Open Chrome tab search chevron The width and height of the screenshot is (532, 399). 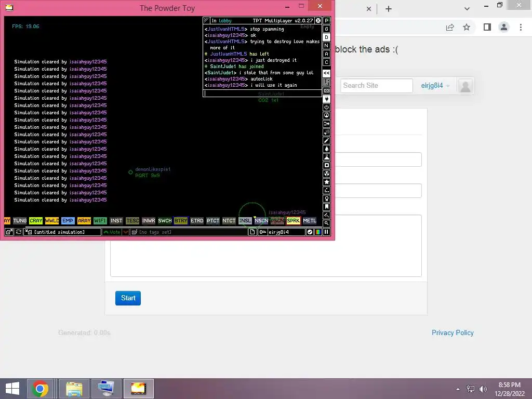click(x=467, y=9)
